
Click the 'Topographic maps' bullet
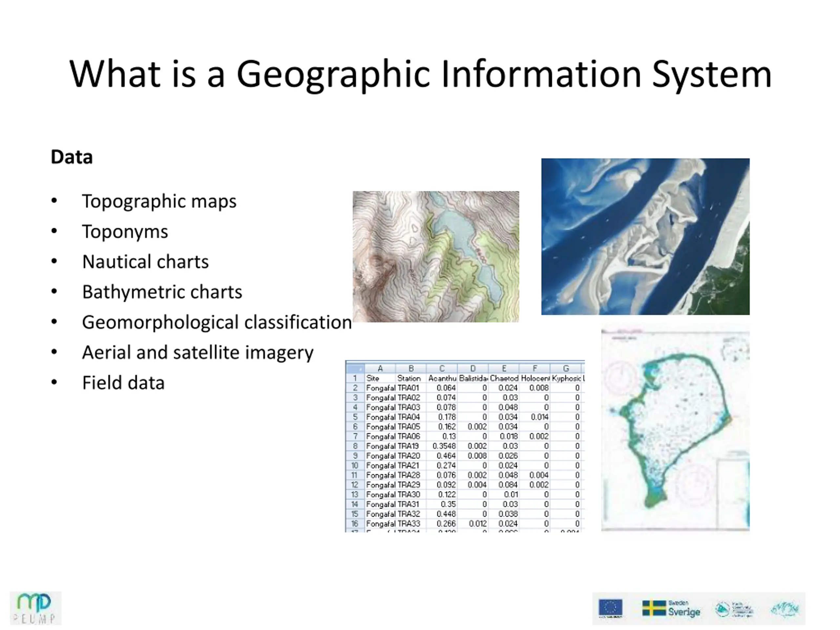[159, 201]
